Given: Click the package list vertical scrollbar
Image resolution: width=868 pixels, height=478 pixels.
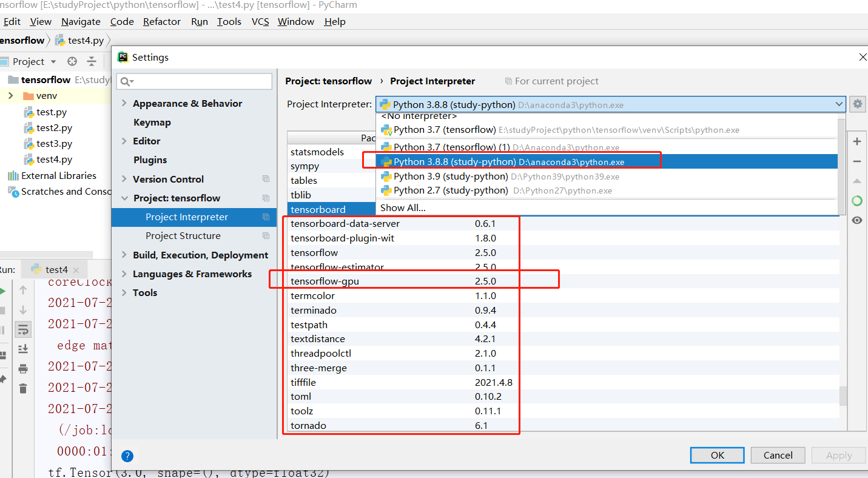Looking at the screenshot, I should click(843, 397).
